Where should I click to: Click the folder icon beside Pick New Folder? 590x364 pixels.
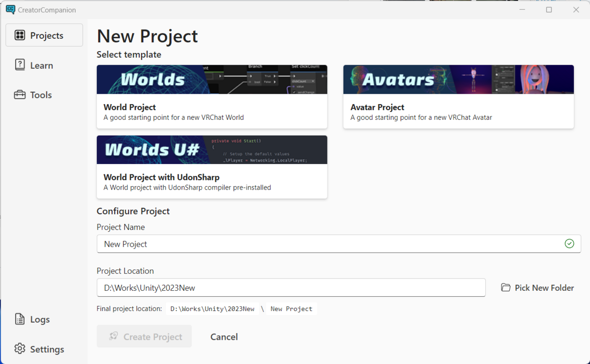[x=505, y=288]
